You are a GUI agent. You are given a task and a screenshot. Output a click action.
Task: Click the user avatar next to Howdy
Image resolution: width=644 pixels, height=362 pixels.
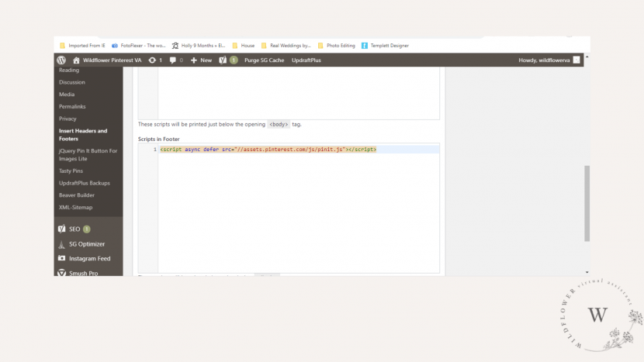click(x=576, y=60)
